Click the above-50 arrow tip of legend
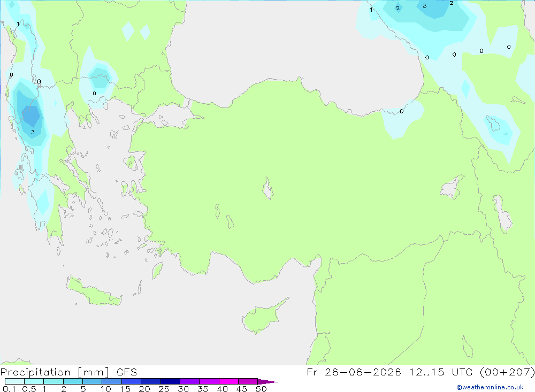The height and width of the screenshot is (392, 535). [267, 381]
